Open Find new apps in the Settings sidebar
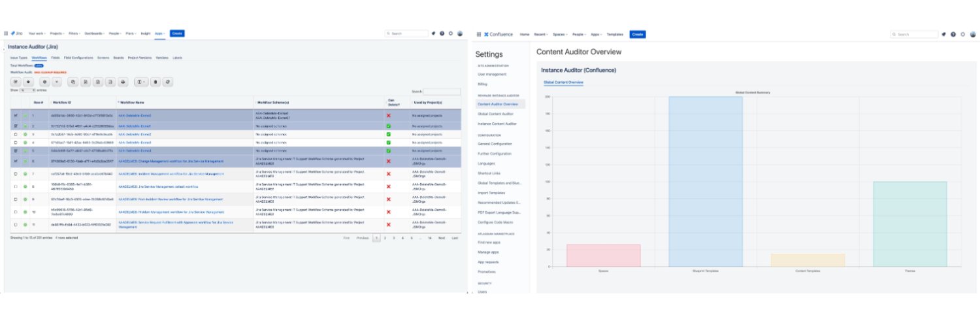 tap(489, 242)
